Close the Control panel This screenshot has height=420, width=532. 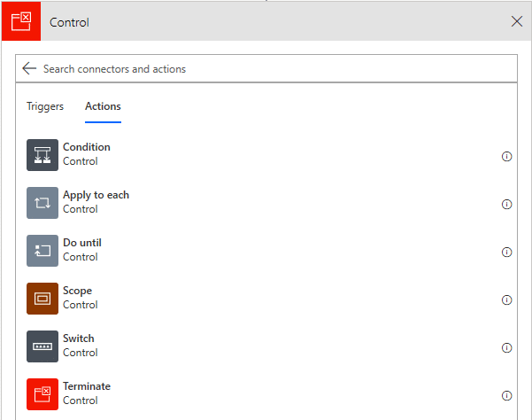[516, 21]
